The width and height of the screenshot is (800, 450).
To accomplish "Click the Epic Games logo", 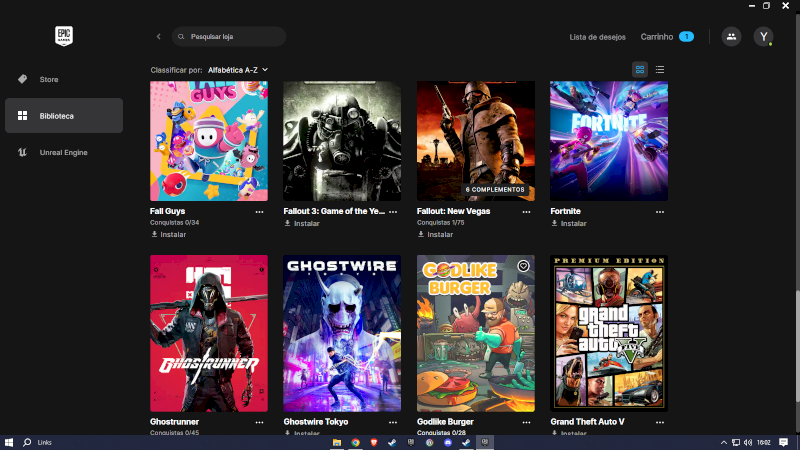I will (x=64, y=36).
